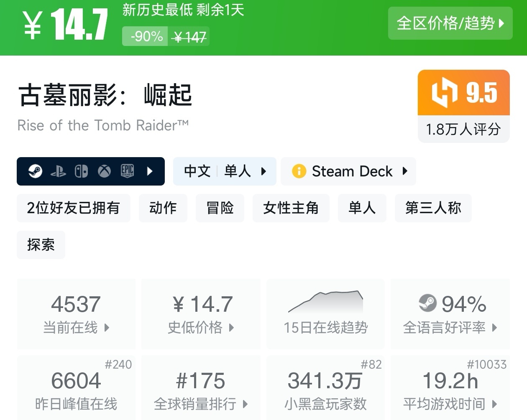527x420 pixels.
Task: Open 史低价格 lowest price details
Action: [x=201, y=313]
